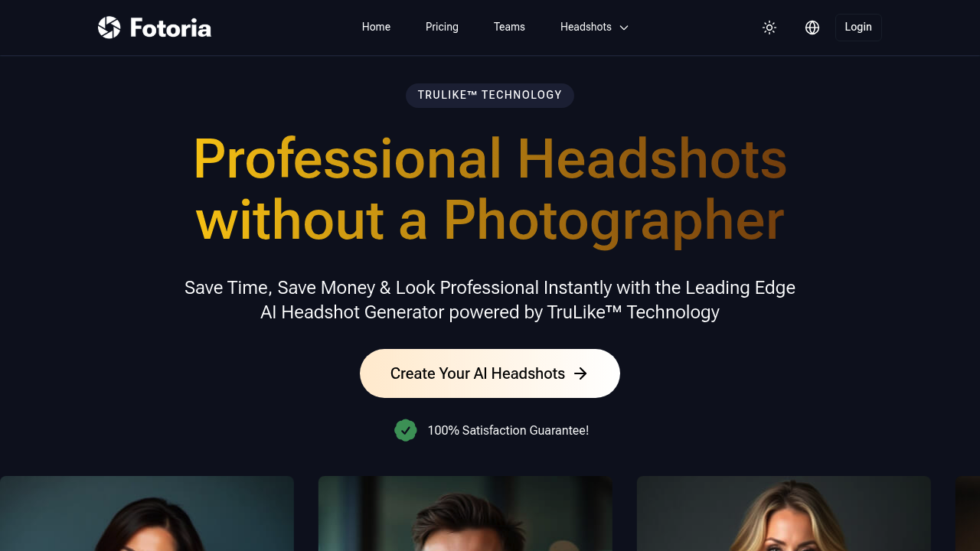Open language selector via globe icon
This screenshot has width=980, height=551.
click(812, 28)
